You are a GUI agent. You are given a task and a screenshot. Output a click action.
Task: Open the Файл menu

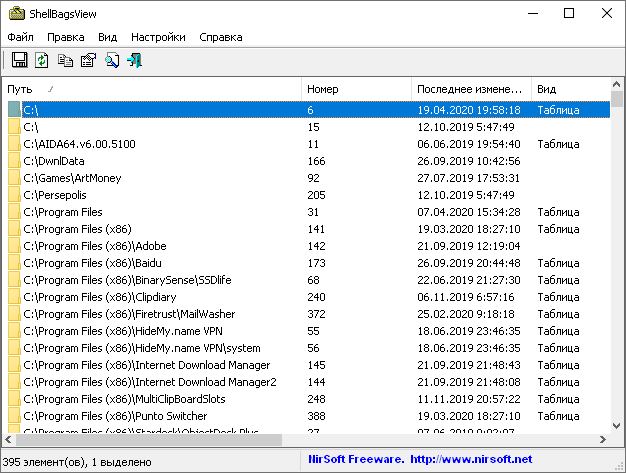20,37
